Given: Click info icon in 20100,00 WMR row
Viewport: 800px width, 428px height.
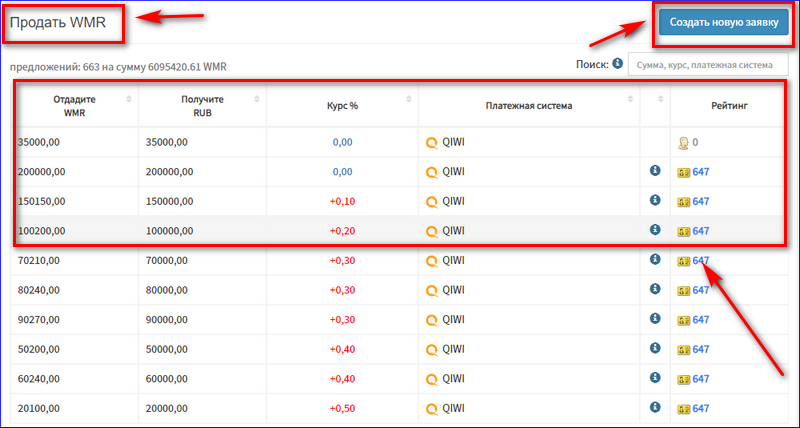Looking at the screenshot, I should click(655, 408).
